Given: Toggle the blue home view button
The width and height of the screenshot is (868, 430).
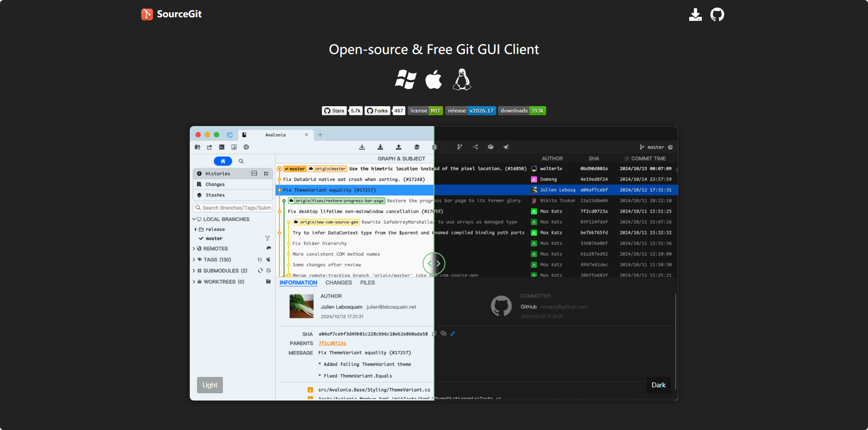Looking at the screenshot, I should (x=223, y=161).
